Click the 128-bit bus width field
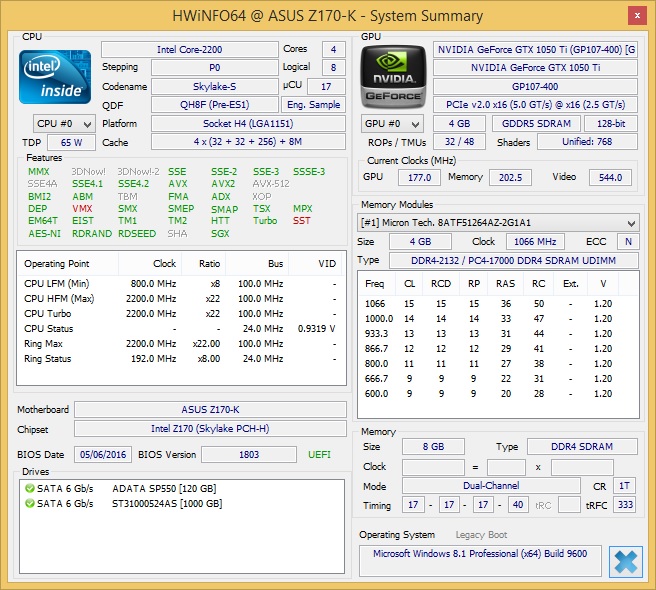This screenshot has width=656, height=590. (611, 124)
